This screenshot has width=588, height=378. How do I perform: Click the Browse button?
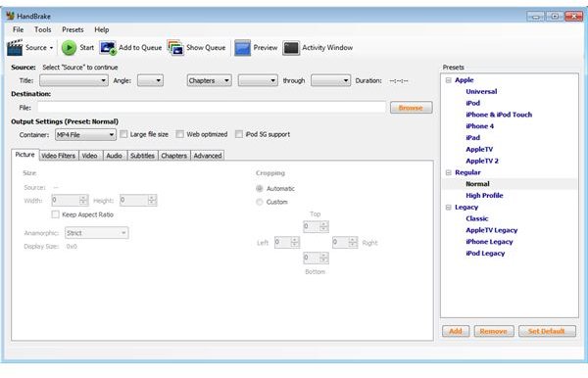point(411,108)
